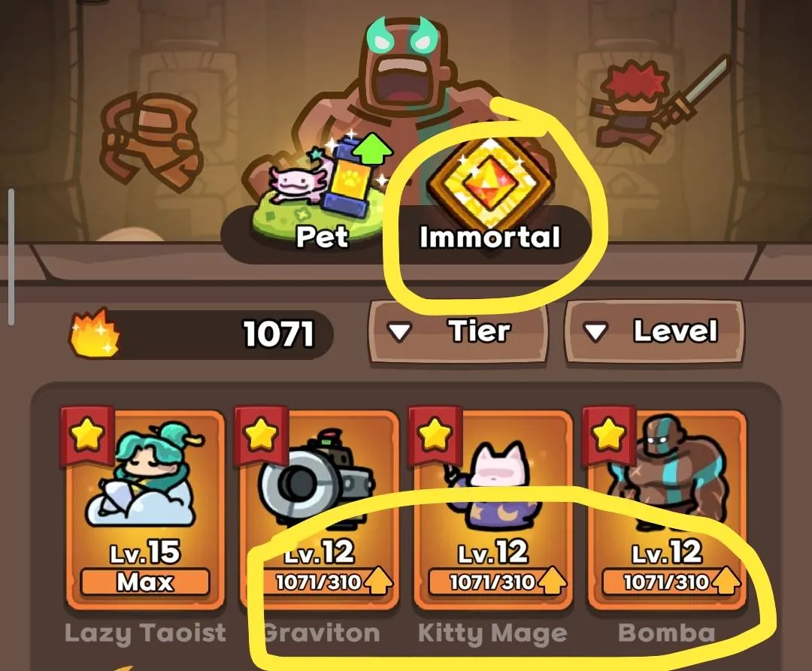The width and height of the screenshot is (812, 671).
Task: Click the Tier dropdown triangle arrow
Action: tap(400, 333)
